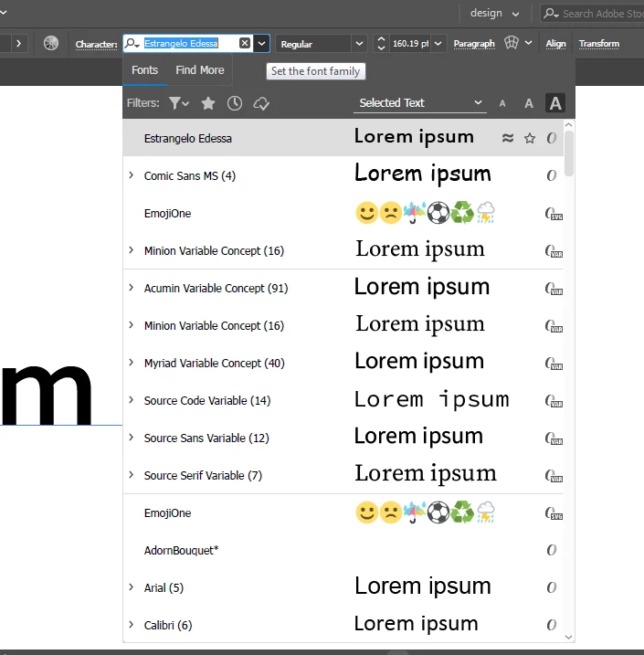Select the Estrangelo Edessa font row
Image resolution: width=644 pixels, height=655 pixels.
(x=343, y=138)
